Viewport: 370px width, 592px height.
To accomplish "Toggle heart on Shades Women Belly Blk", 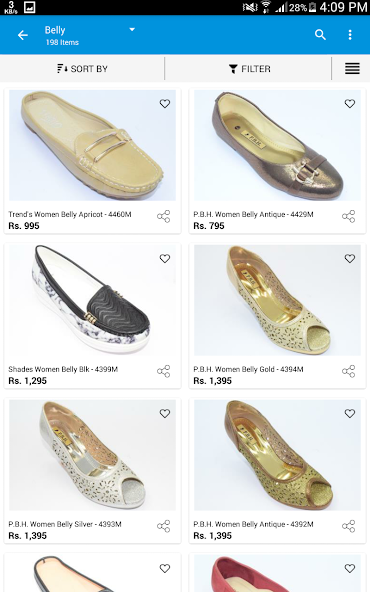I will 165,258.
